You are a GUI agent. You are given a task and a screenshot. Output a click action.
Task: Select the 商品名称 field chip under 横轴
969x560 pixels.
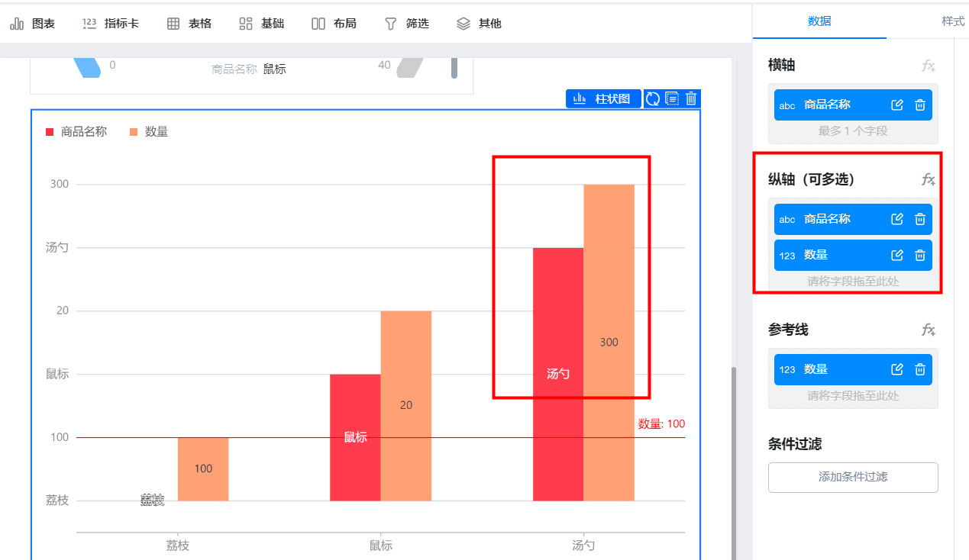[853, 105]
